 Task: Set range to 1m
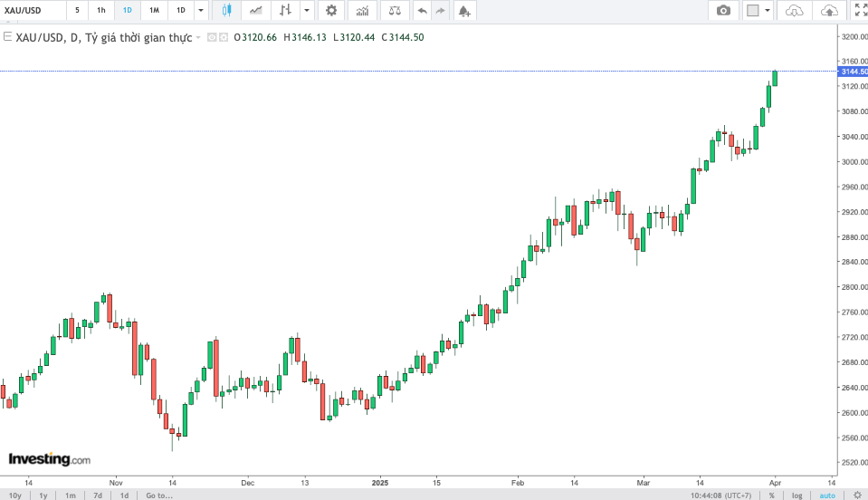point(71,495)
